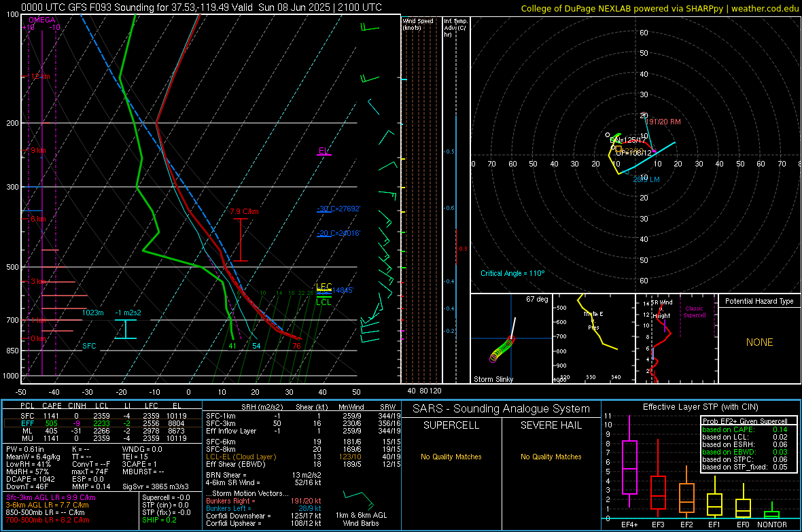This screenshot has width=802, height=532.
Task: Click the 67 deg slinky angle
Action: click(537, 299)
